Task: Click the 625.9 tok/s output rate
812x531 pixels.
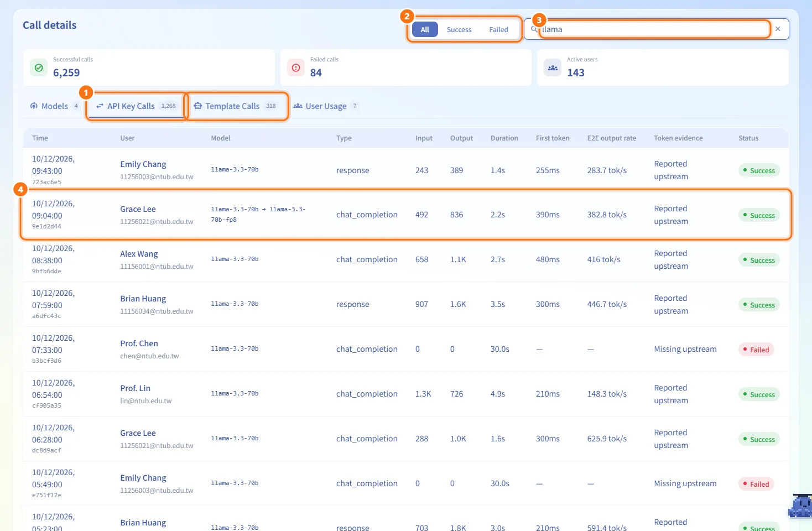Action: (x=607, y=439)
